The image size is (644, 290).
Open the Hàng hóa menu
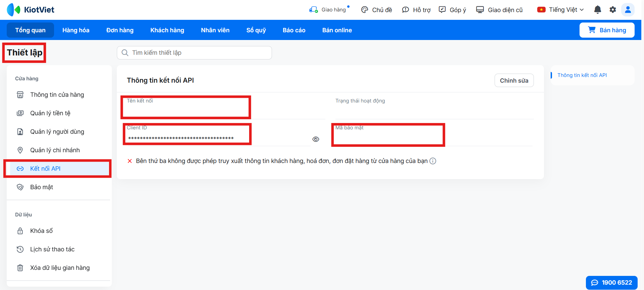point(76,30)
